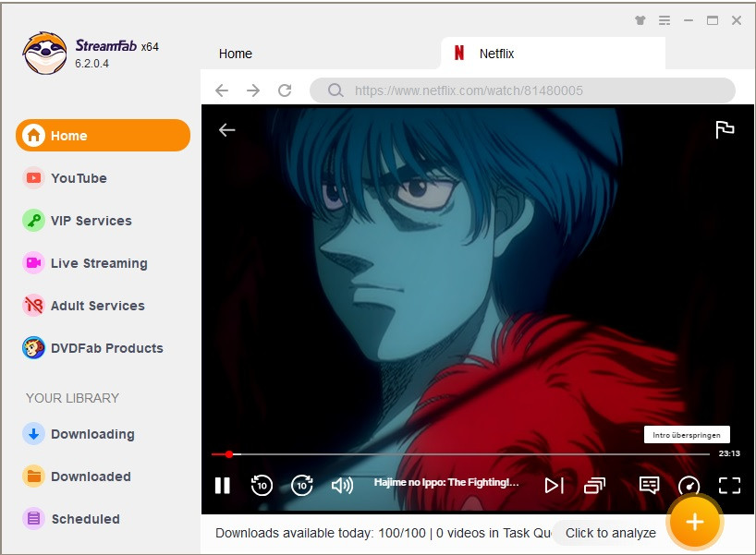Click the 'Click to analyze' label
The width and height of the screenshot is (756, 555).
610,533
